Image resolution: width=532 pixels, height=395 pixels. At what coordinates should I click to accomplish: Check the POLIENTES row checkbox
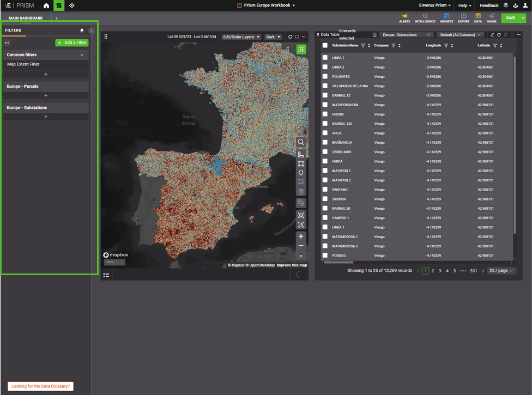pos(325,77)
